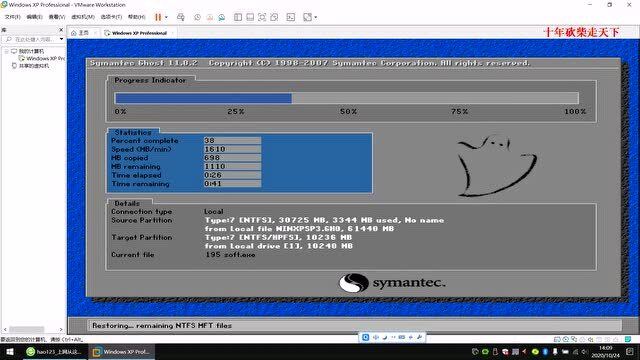Image resolution: width=640 pixels, height=360 pixels.
Task: Toggle the thumbnail bar view icon
Action: tap(250, 17)
